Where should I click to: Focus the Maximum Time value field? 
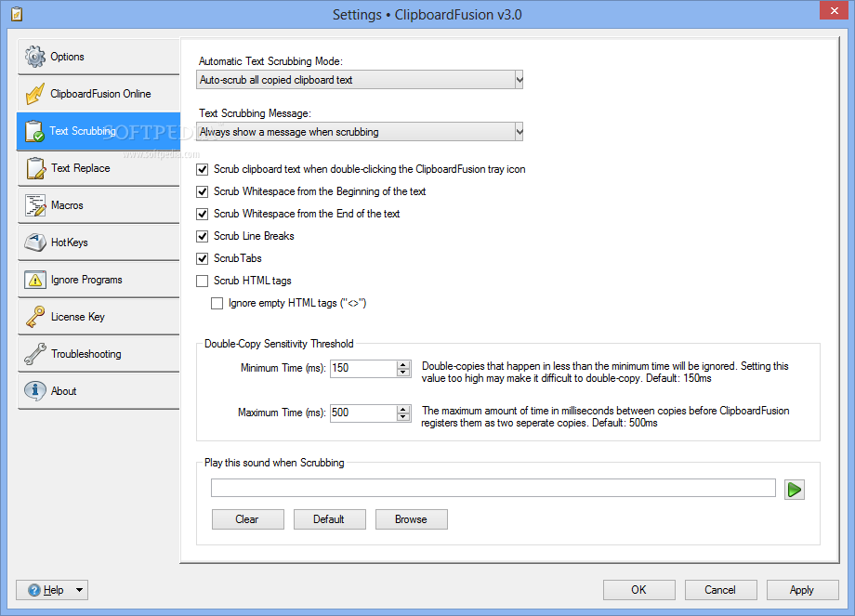click(363, 413)
